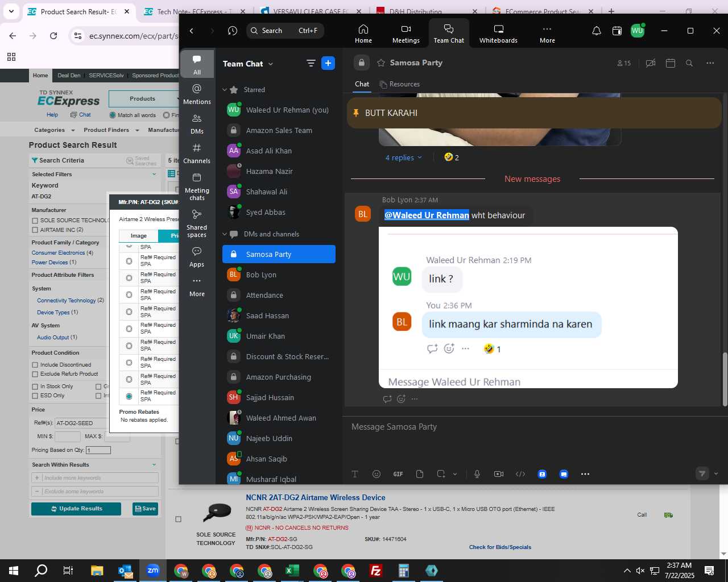Search within Samosa Party chat
Viewport: 728px width, 582px height.
[x=689, y=63]
